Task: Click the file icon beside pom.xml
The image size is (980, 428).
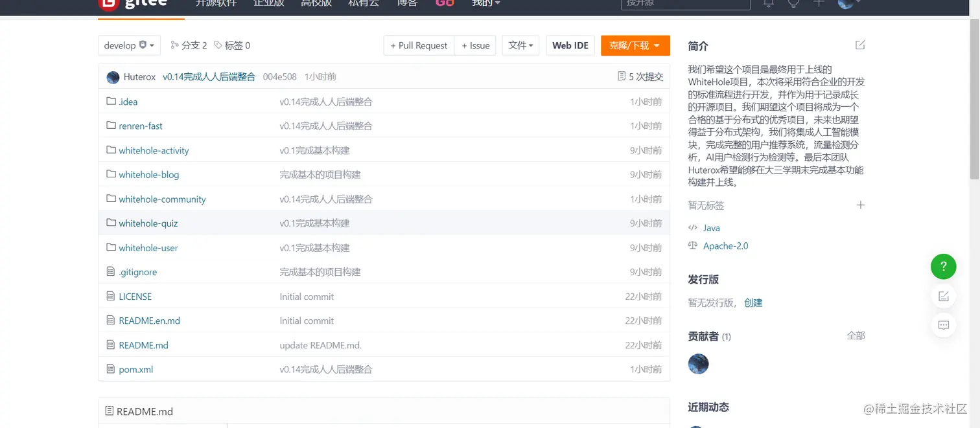Action: point(111,368)
